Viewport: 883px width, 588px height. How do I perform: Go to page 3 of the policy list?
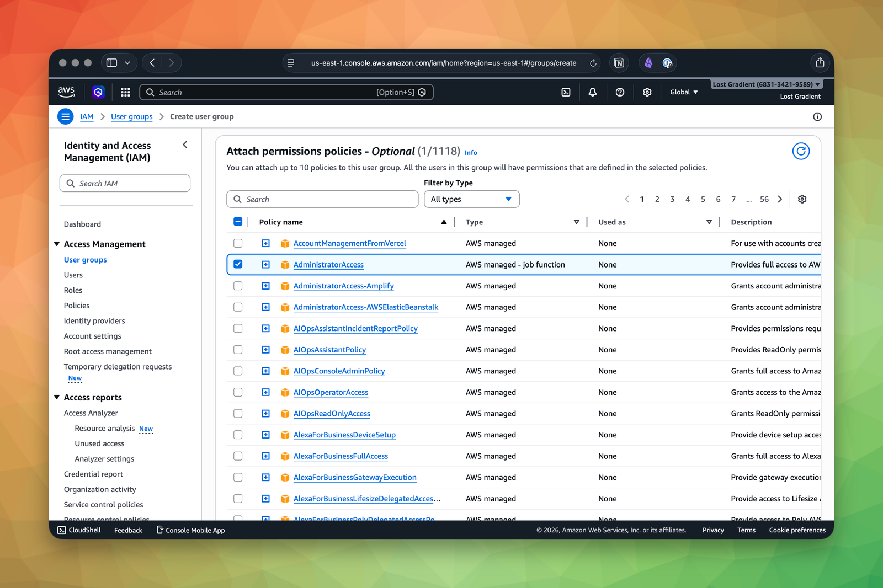point(672,199)
